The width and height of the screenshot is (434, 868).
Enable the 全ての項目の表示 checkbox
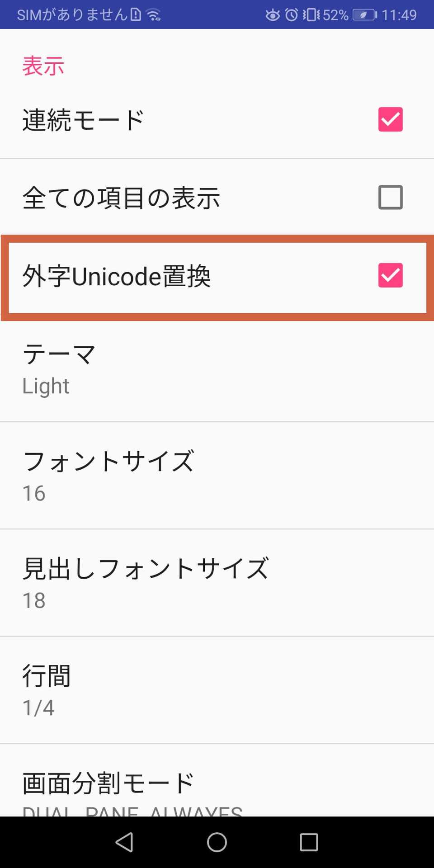[390, 198]
